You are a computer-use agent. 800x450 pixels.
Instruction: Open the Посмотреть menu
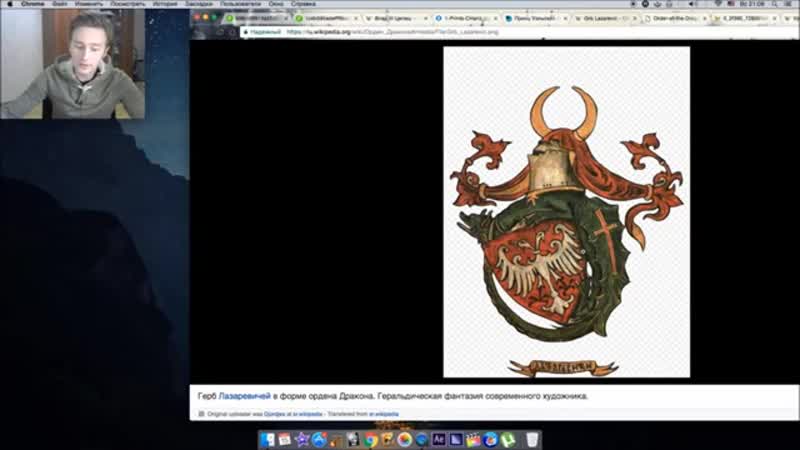(128, 4)
